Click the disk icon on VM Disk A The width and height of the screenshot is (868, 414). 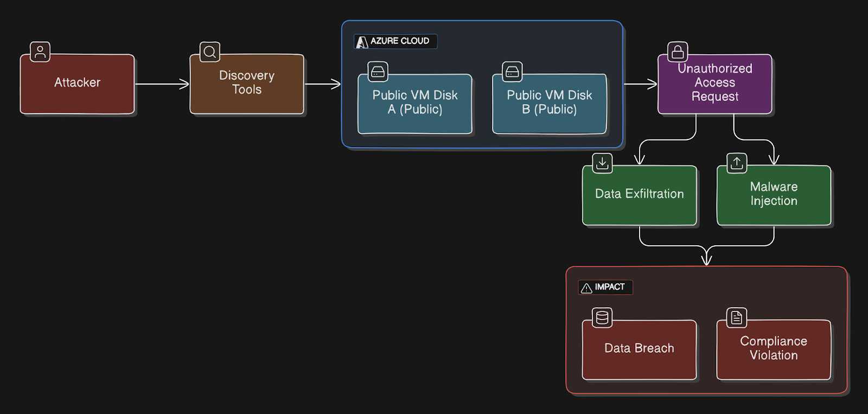[378, 72]
